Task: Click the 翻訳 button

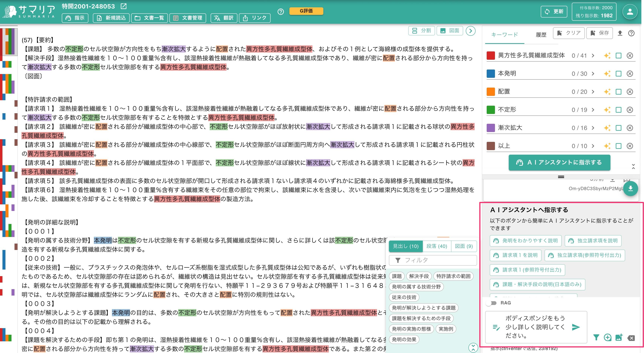Action: click(x=224, y=18)
